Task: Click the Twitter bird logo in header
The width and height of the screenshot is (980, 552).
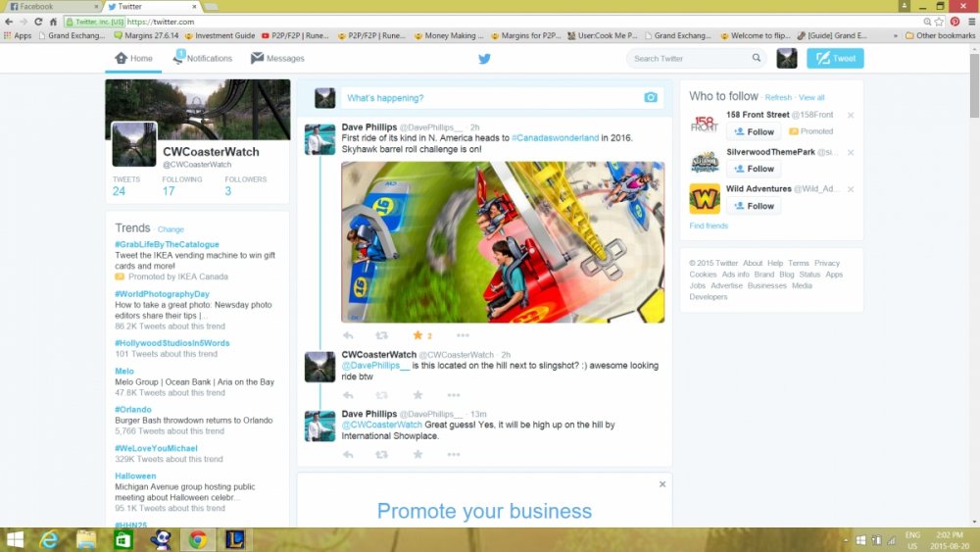Action: click(484, 59)
